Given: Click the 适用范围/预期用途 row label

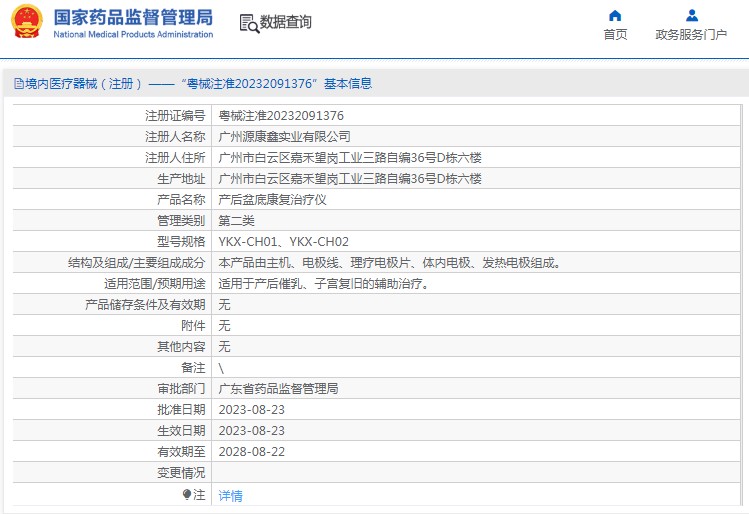Looking at the screenshot, I should (x=154, y=284).
